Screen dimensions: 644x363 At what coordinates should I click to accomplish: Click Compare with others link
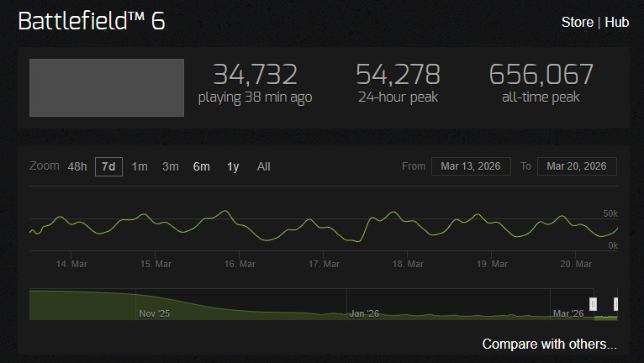point(550,344)
